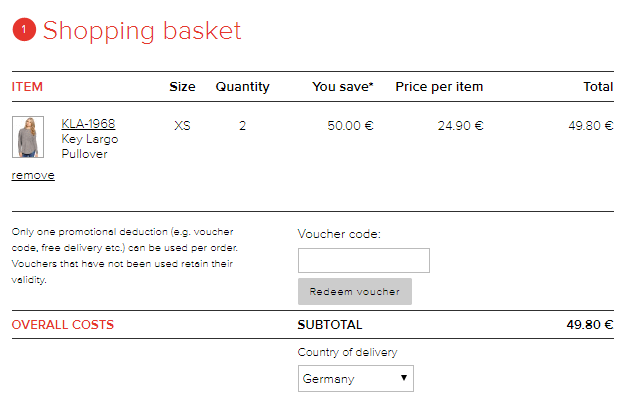This screenshot has height=400, width=628.
Task: Click the 50.00 € savings amount
Action: click(350, 126)
